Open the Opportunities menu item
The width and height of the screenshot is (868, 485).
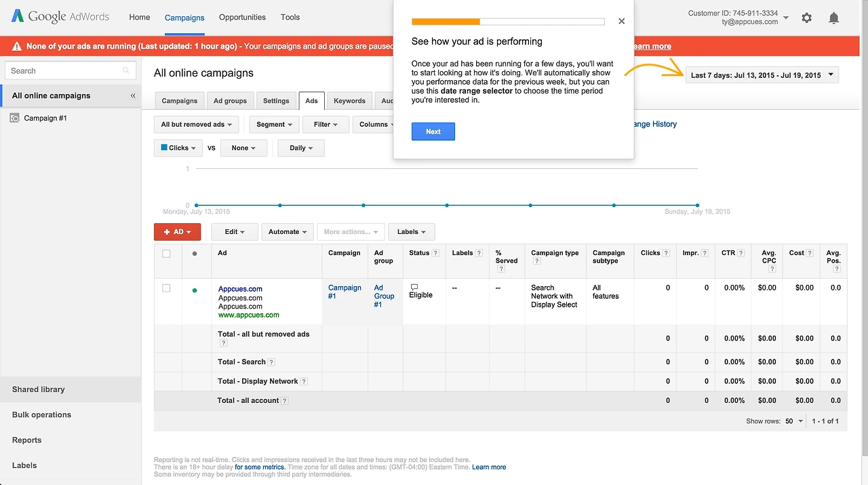tap(242, 18)
